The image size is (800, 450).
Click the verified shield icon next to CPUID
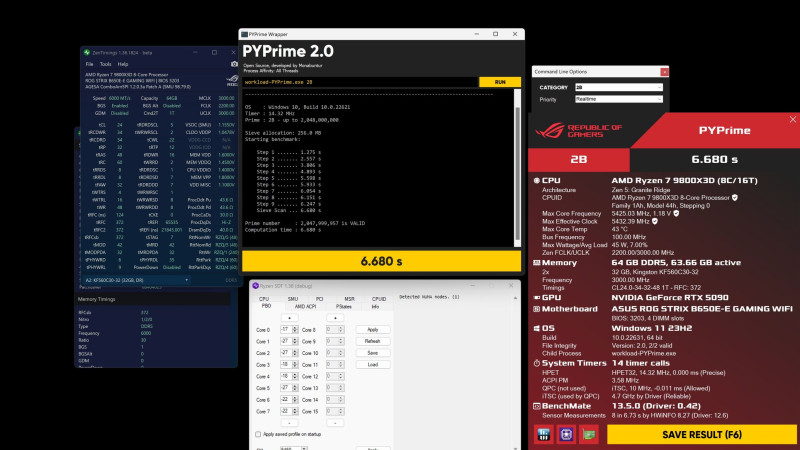pyautogui.click(x=735, y=197)
